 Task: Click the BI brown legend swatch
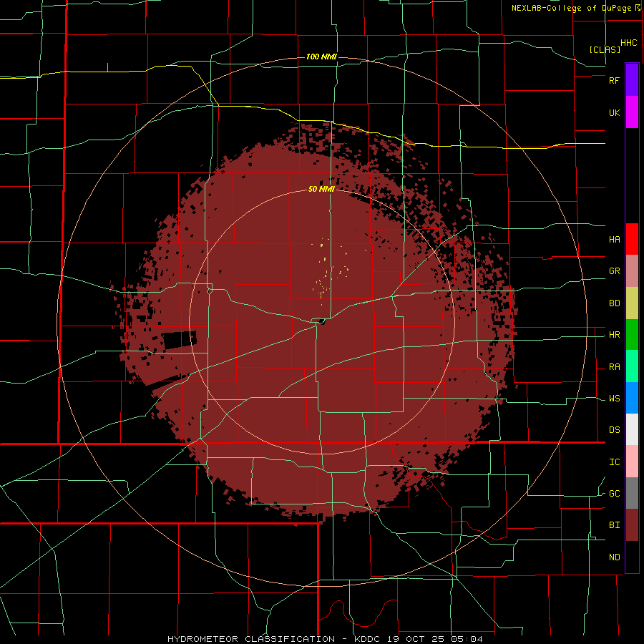pos(632,525)
